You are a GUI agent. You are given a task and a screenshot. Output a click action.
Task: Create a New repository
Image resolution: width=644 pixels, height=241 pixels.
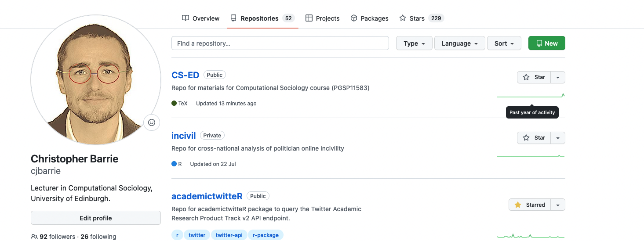click(547, 43)
